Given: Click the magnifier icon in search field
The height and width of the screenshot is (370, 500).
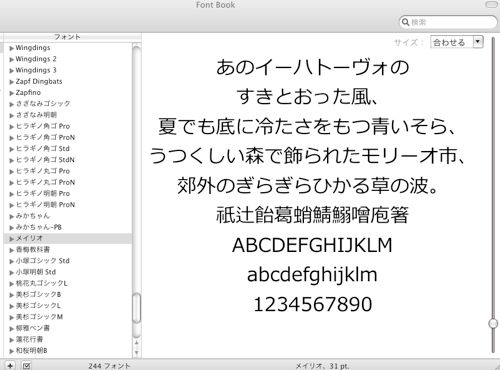Looking at the screenshot, I should 405,22.
